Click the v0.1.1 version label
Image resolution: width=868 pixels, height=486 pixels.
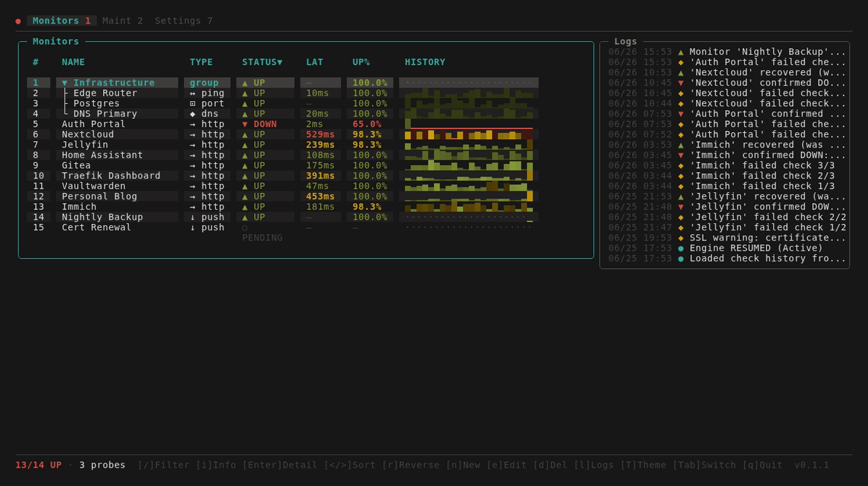(812, 465)
